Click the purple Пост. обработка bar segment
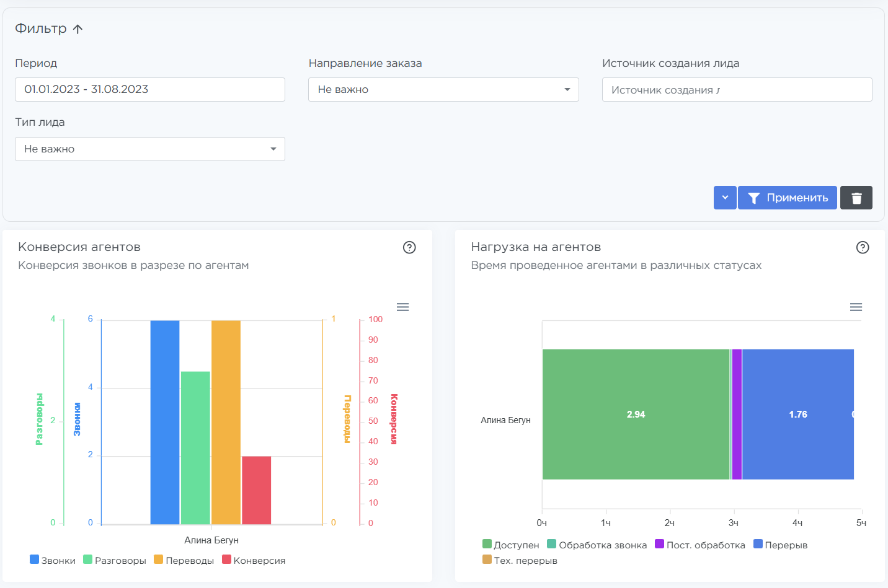 737,414
